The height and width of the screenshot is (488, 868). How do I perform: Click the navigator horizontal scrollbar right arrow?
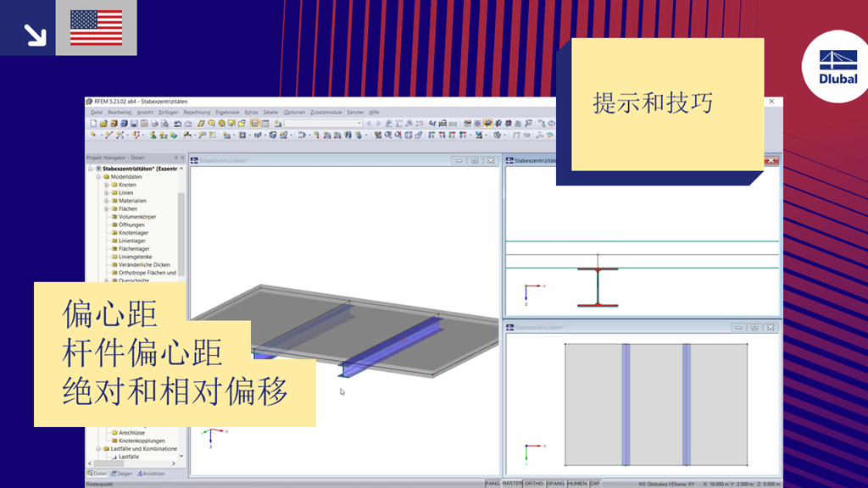(173, 463)
